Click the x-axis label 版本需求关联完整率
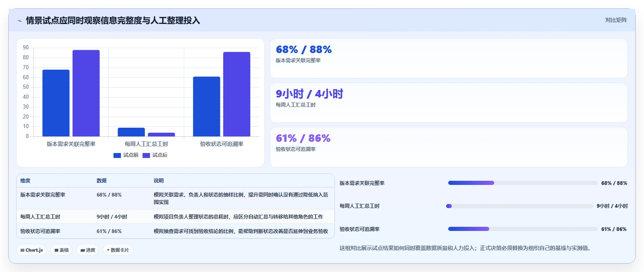The height and width of the screenshot is (272, 644). pyautogui.click(x=71, y=144)
